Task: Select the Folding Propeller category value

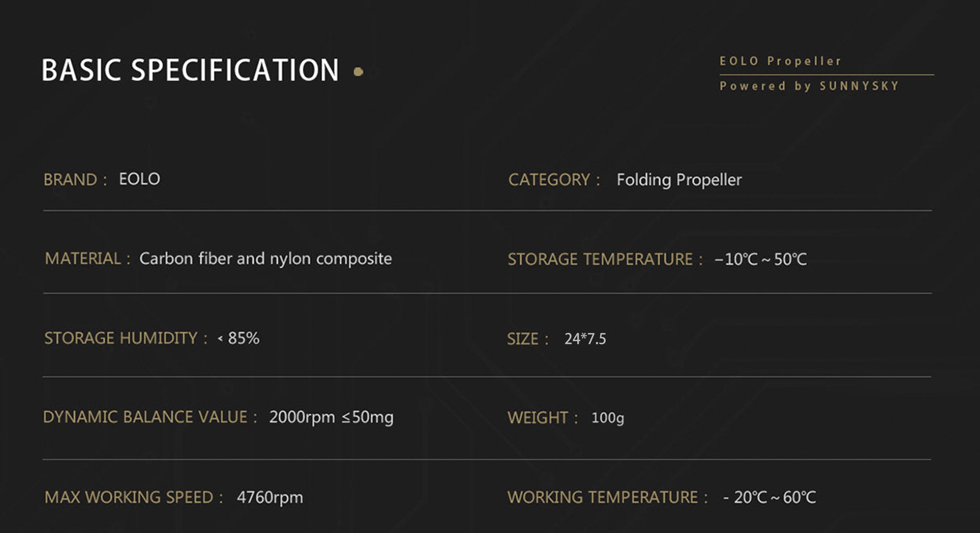Action: (x=679, y=180)
